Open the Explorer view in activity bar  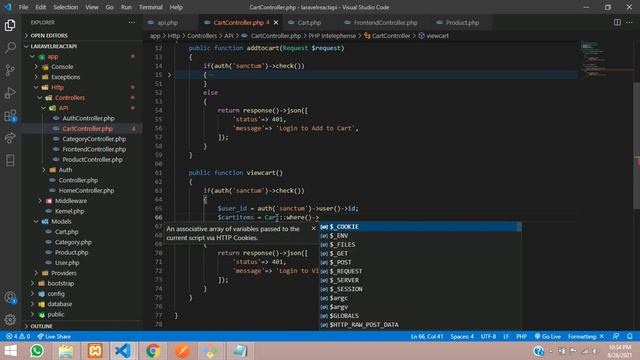pyautogui.click(x=10, y=25)
